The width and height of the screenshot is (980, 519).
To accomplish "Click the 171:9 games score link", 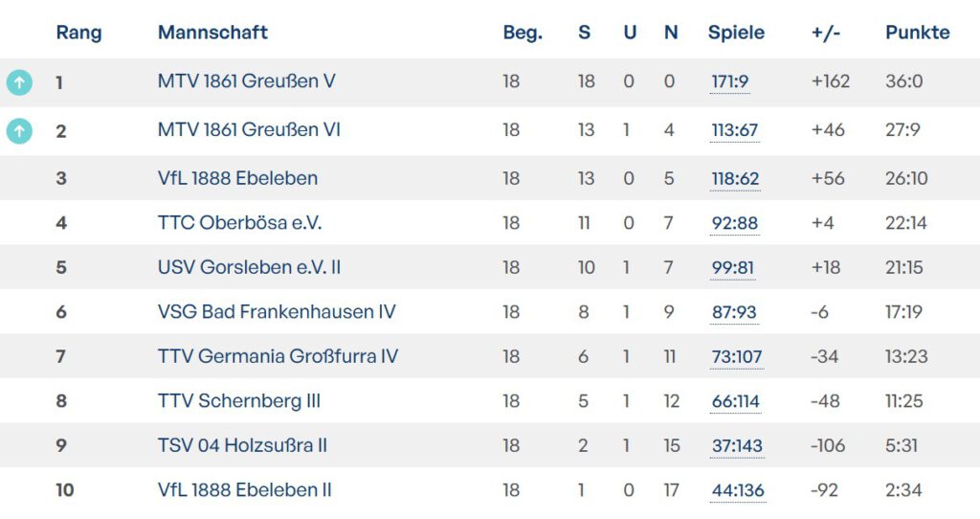I will [x=729, y=82].
